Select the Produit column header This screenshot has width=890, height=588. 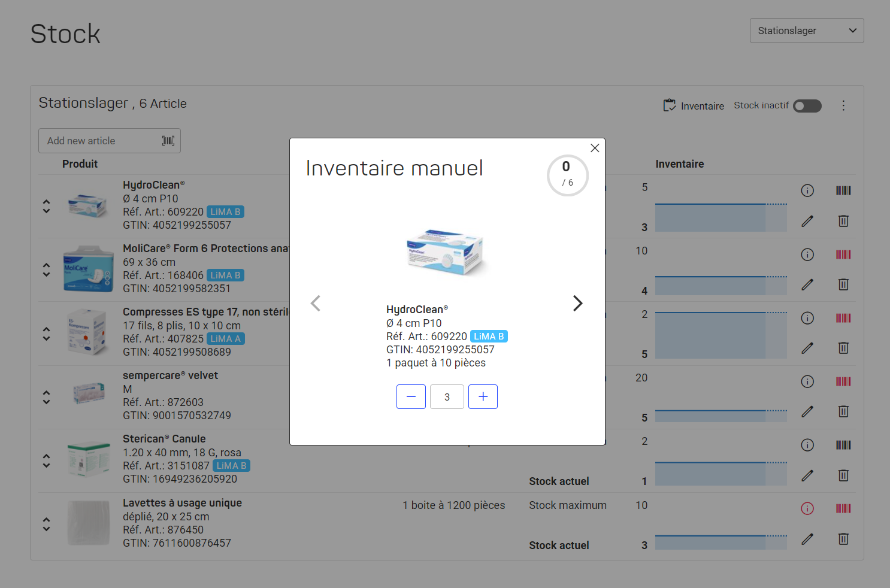[80, 164]
